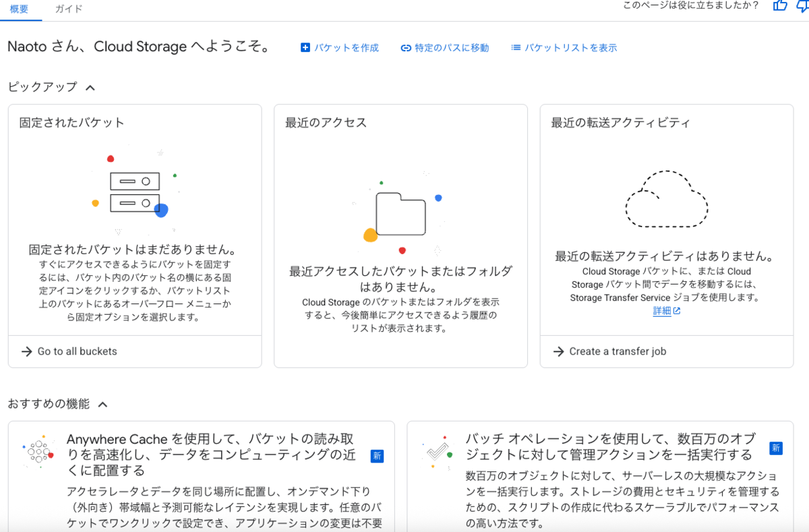Click the list icon beside バケットリストを表示
This screenshot has width=809, height=532.
pos(516,48)
